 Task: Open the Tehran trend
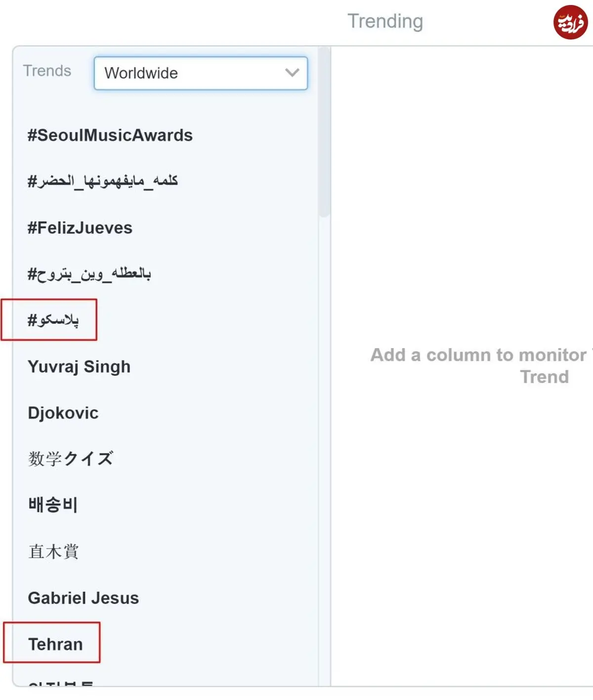[55, 644]
